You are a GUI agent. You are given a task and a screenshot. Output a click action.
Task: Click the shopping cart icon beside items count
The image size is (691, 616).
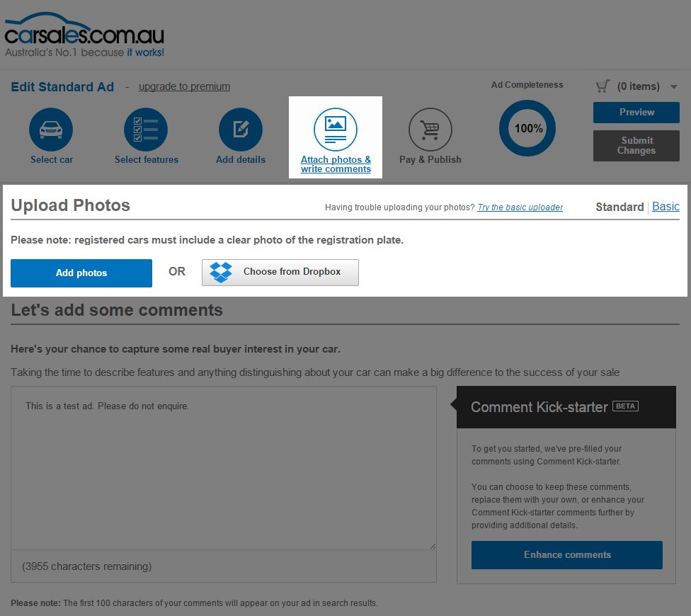(603, 86)
